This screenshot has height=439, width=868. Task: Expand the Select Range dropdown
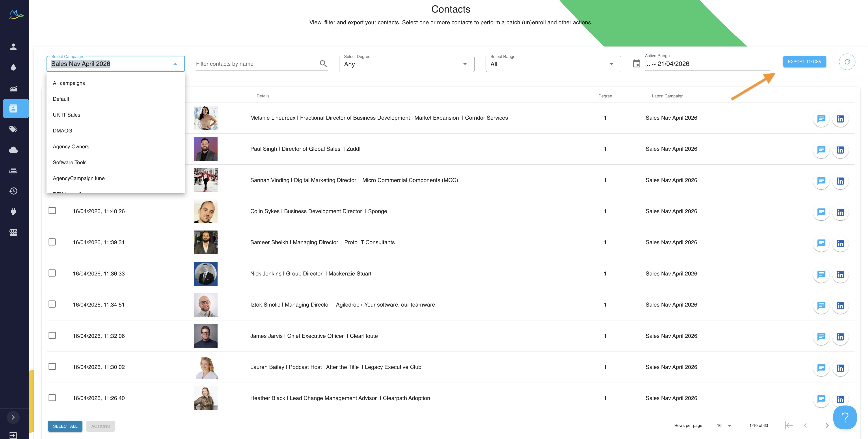click(553, 64)
